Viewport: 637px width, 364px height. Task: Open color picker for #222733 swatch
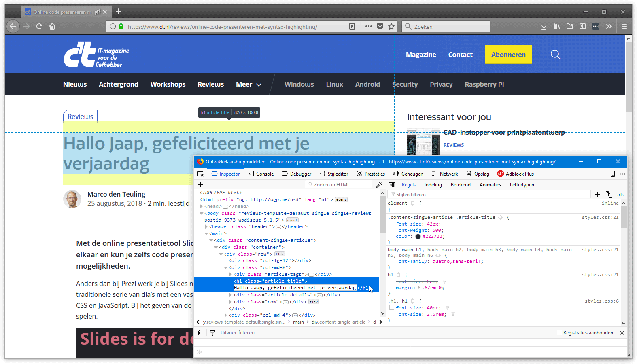[x=418, y=237]
